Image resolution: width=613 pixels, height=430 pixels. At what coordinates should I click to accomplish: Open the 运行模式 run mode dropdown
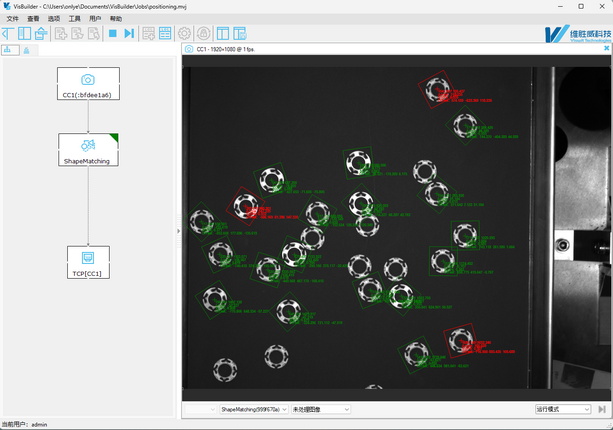[x=586, y=409]
